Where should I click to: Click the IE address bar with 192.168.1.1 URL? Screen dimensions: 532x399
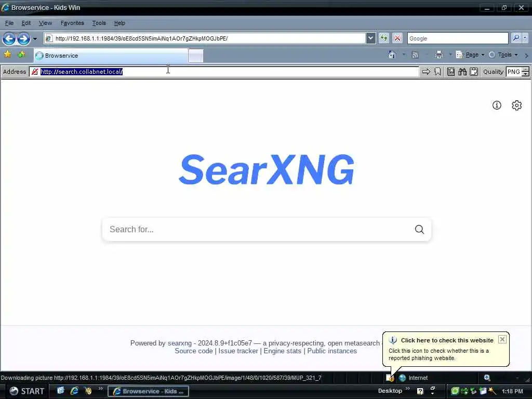205,38
